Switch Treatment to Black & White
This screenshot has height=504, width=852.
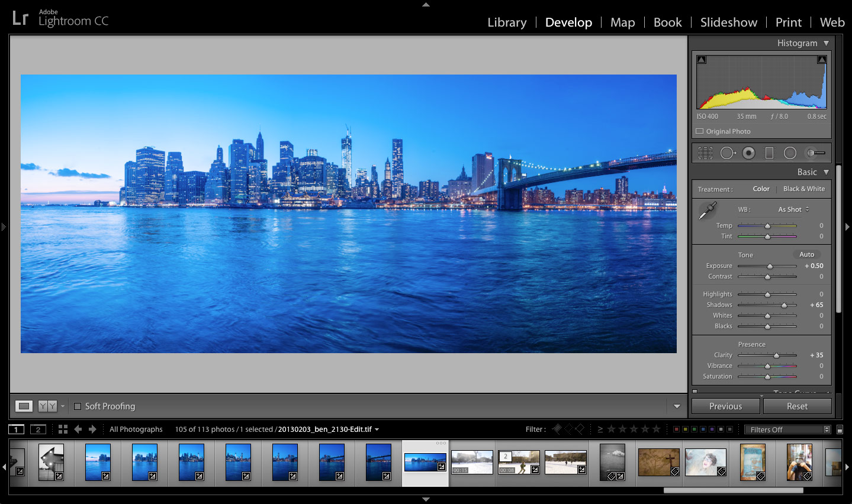pyautogui.click(x=804, y=189)
